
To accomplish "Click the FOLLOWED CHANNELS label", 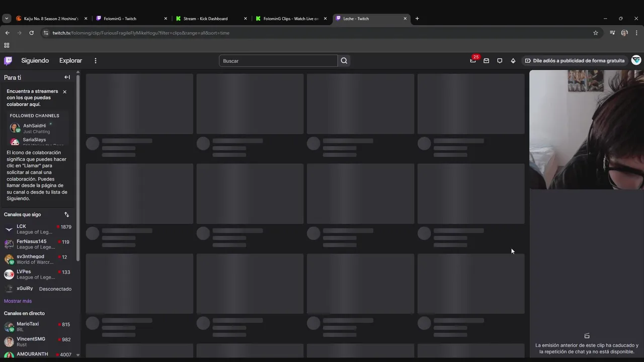I will click(34, 116).
